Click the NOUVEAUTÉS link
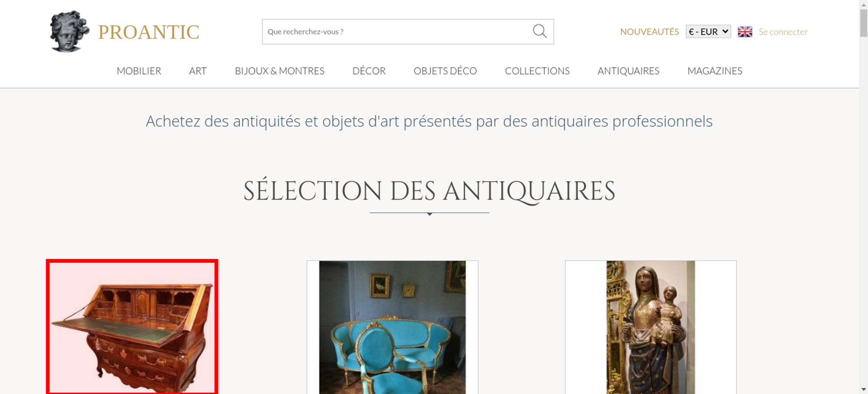The width and height of the screenshot is (868, 394). pyautogui.click(x=649, y=32)
